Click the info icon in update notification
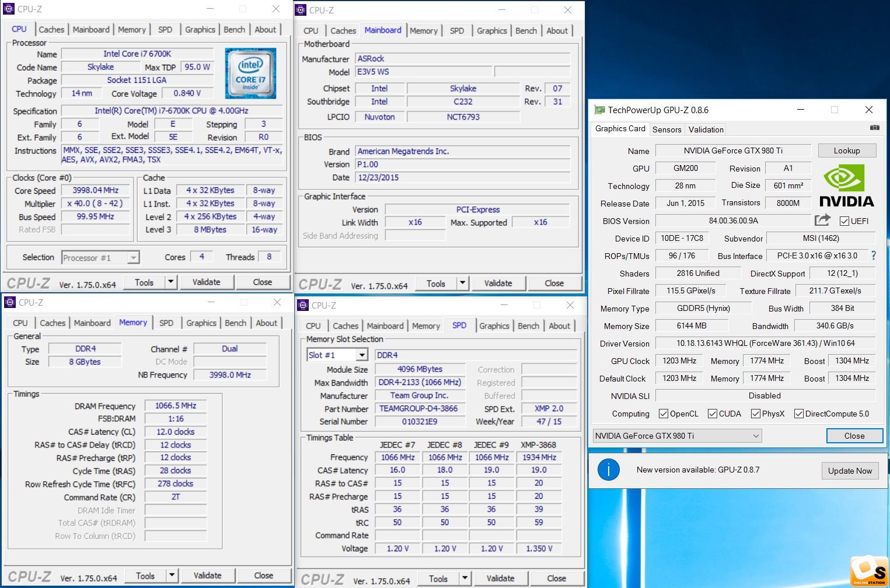The height and width of the screenshot is (588, 890). [608, 470]
